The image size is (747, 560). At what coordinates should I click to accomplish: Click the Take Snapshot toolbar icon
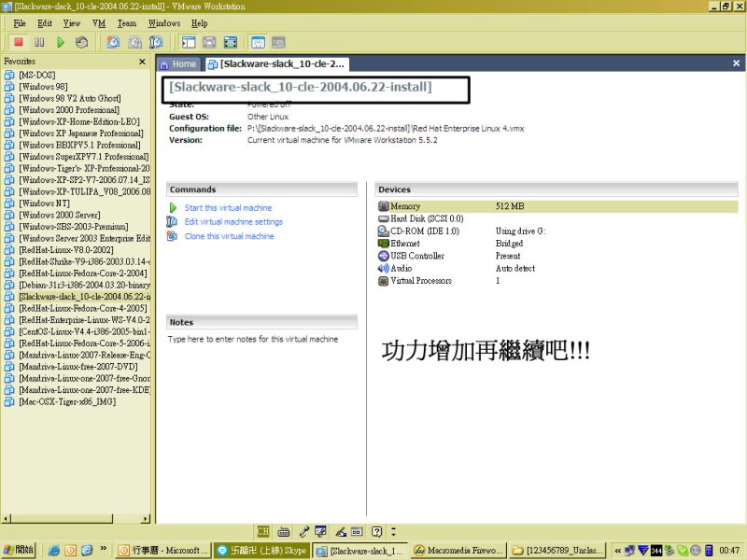113,42
